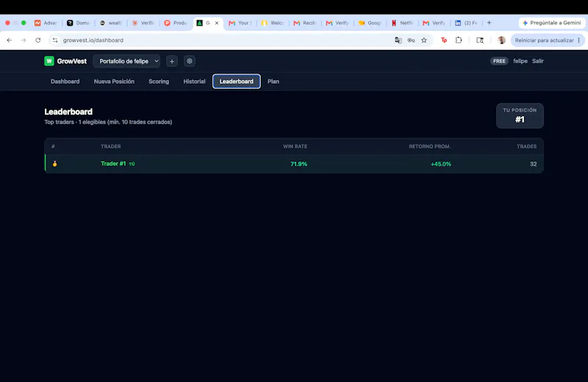Open site information icon in address bar
The width and height of the screenshot is (588, 382).
click(x=55, y=40)
